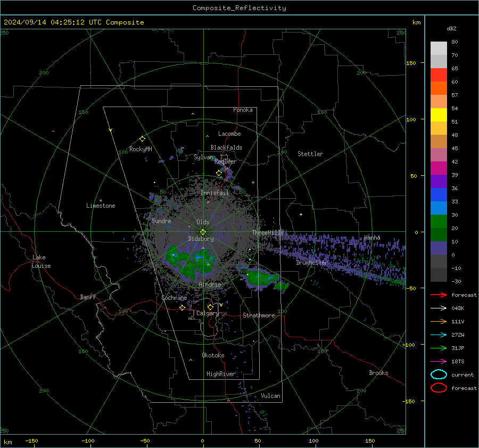
Task: Click the Lake Louise label
Action: tap(41, 262)
